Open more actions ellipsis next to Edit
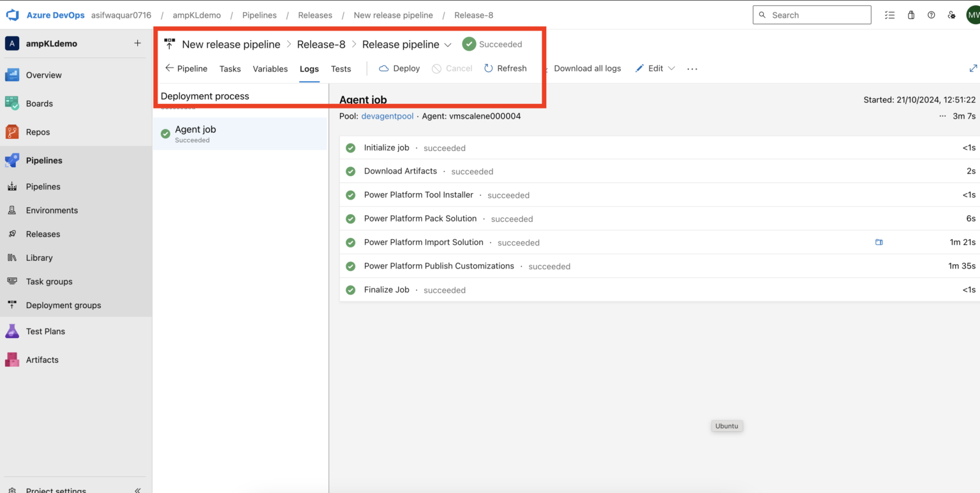Viewport: 980px width, 493px height. coord(692,69)
